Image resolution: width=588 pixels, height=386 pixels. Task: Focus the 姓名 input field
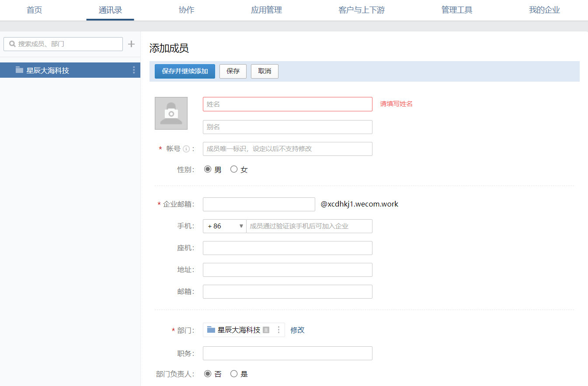tap(288, 104)
